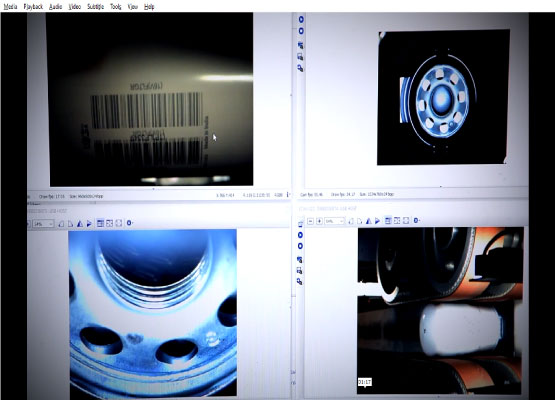
Task: Click fourth sidebar icon beside wheel camera pane
Action: click(x=300, y=57)
